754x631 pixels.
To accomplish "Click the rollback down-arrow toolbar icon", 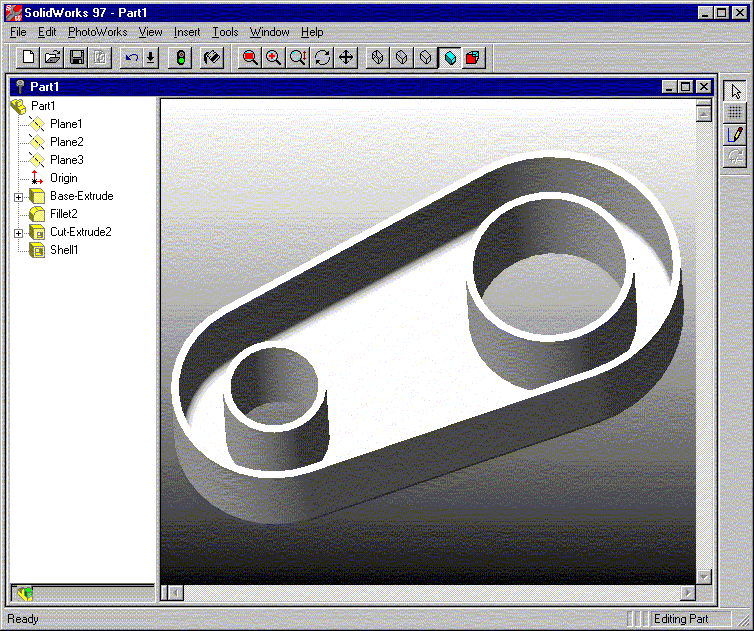I will (x=151, y=58).
